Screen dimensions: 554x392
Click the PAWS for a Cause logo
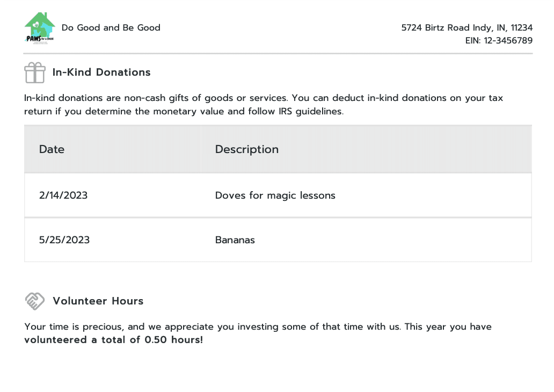click(39, 27)
